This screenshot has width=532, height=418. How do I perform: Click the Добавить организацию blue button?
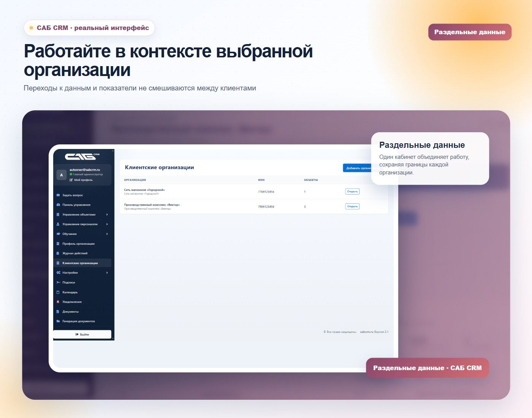(x=357, y=168)
